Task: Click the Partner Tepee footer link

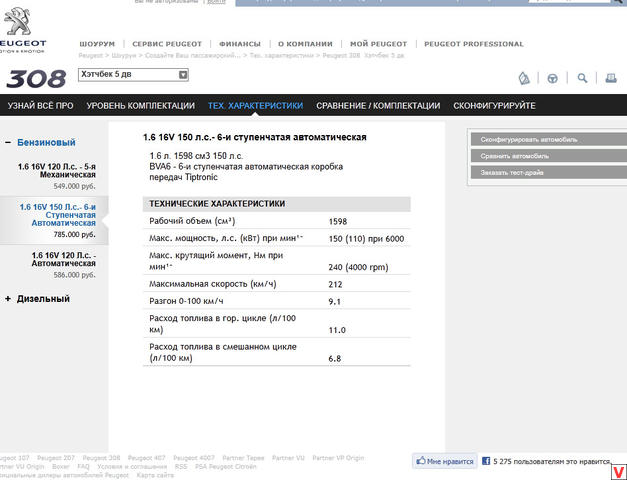Action: (243, 458)
